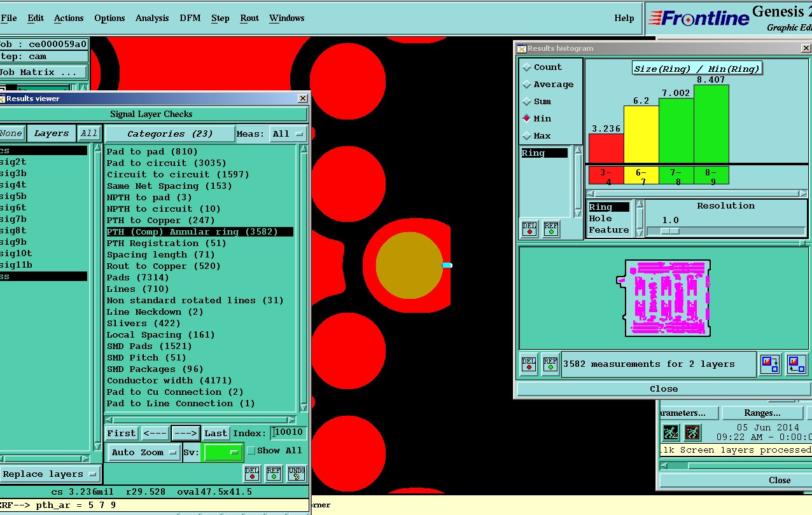Click red 3-4 histogram range swatch
This screenshot has width=812, height=515.
[606, 175]
